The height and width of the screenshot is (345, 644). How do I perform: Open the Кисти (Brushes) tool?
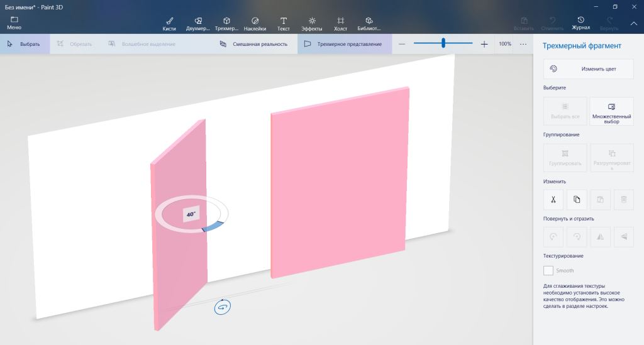169,23
